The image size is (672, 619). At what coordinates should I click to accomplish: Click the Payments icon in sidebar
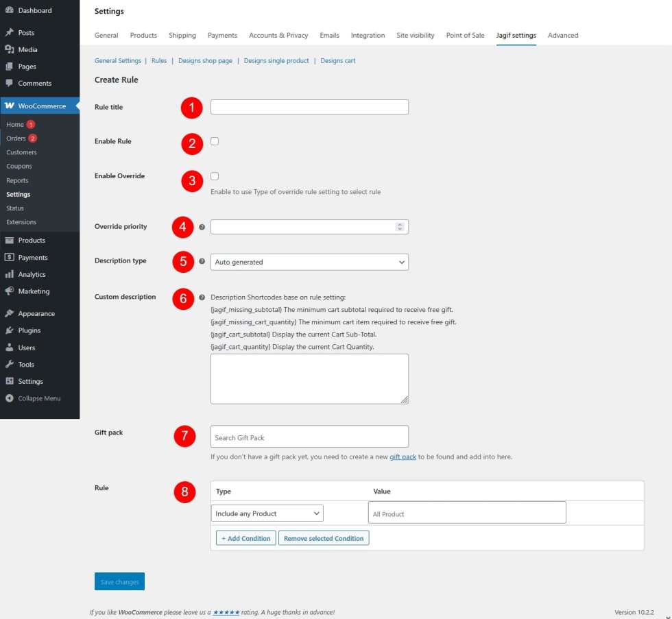(x=9, y=257)
